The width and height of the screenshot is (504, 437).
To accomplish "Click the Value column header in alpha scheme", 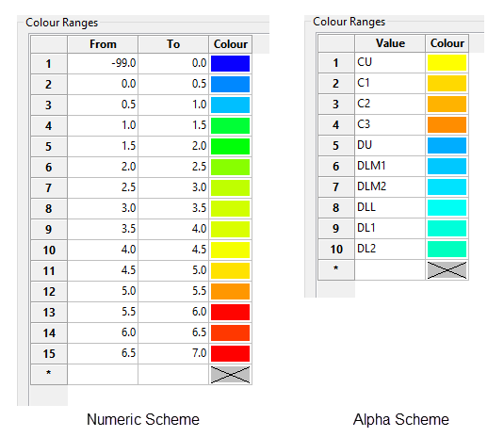I will [x=390, y=43].
